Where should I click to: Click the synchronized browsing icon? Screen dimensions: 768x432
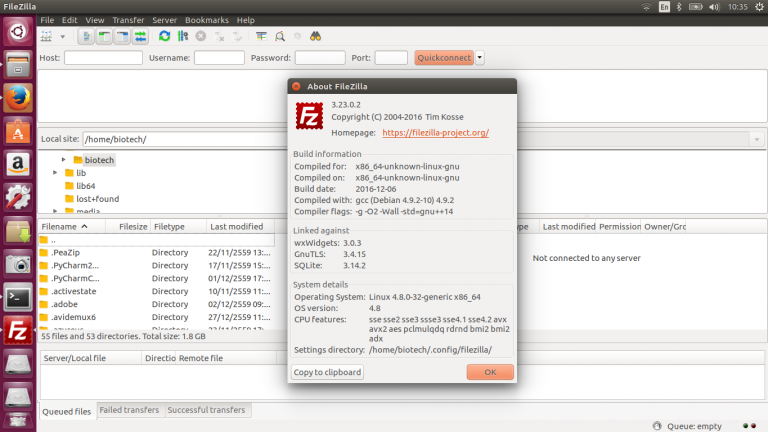click(297, 36)
